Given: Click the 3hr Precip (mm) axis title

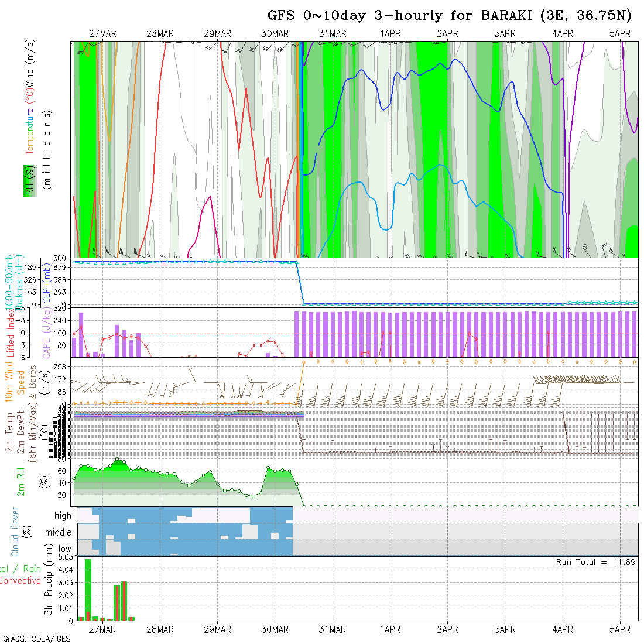Looking at the screenshot, I should pyautogui.click(x=49, y=579).
